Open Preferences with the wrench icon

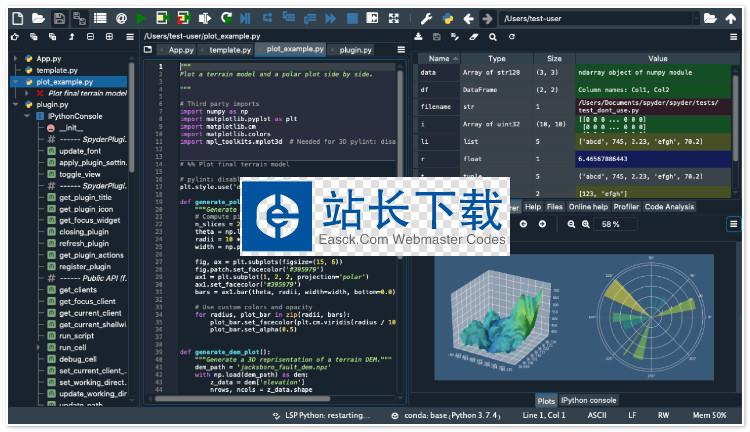pyautogui.click(x=425, y=18)
